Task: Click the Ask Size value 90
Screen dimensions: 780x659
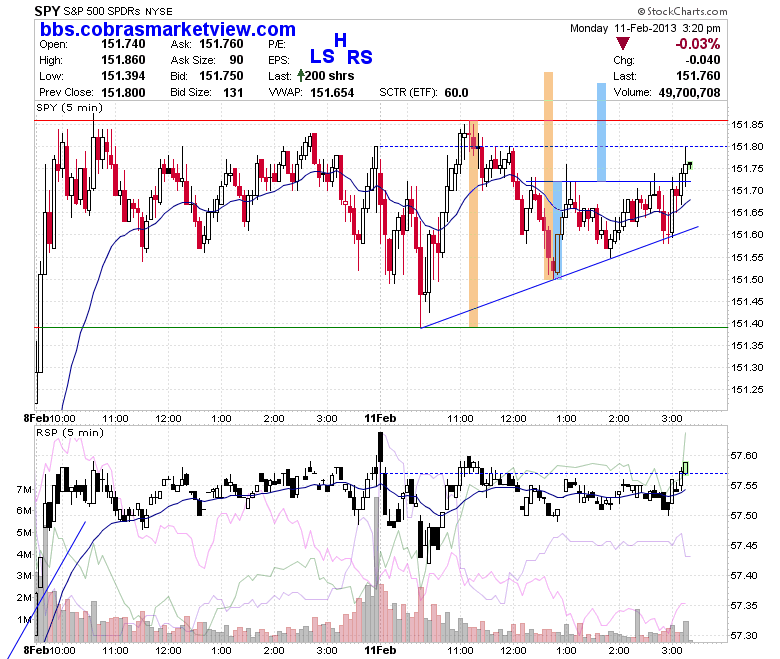Action: (236, 60)
